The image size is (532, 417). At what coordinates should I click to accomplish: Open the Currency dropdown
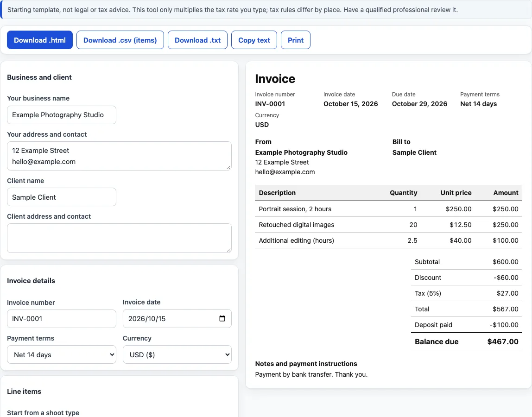point(177,354)
